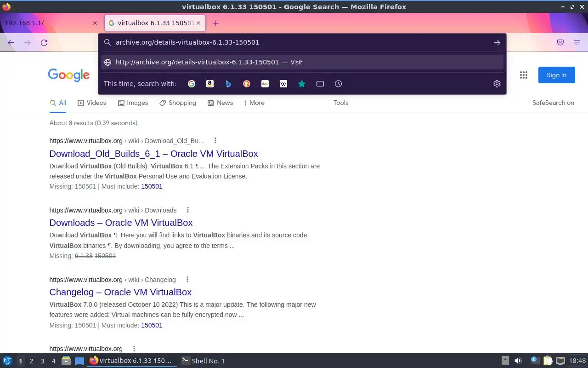Switch to workspace 1
The height and width of the screenshot is (368, 588).
20,361
